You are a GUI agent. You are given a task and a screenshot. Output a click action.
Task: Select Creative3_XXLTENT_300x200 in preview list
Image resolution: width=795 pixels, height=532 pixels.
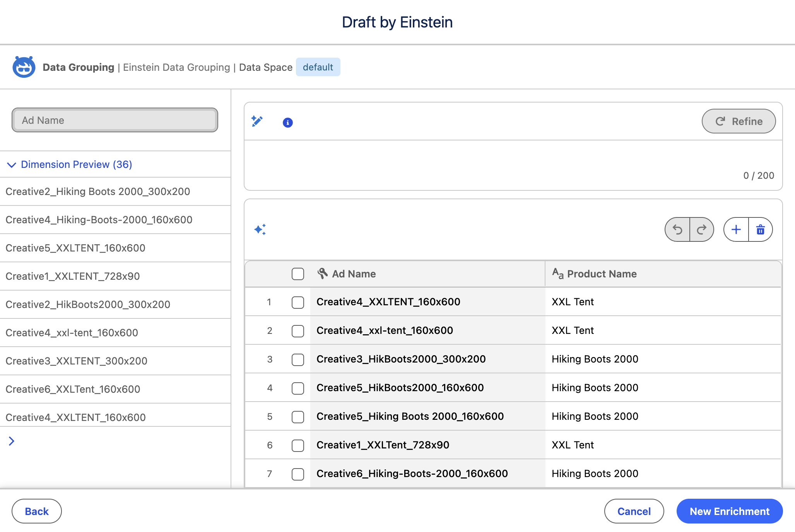click(115, 361)
